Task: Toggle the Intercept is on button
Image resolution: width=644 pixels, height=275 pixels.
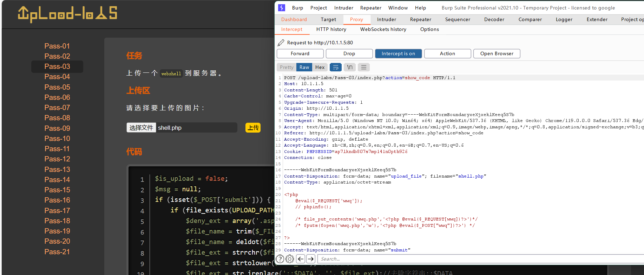Action: (399, 53)
